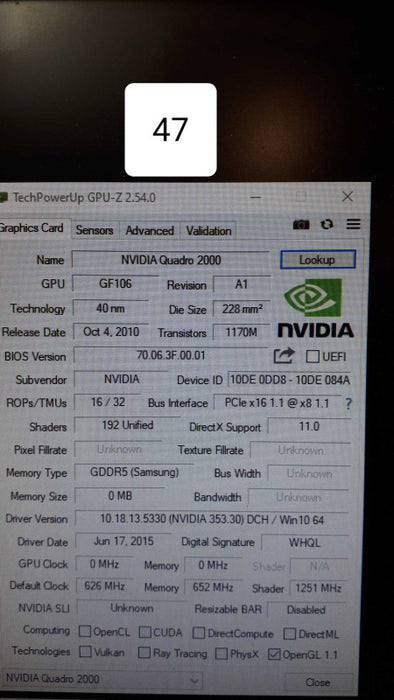Toggle the UEFI checkbox
This screenshot has height=700, width=394.
pyautogui.click(x=313, y=356)
